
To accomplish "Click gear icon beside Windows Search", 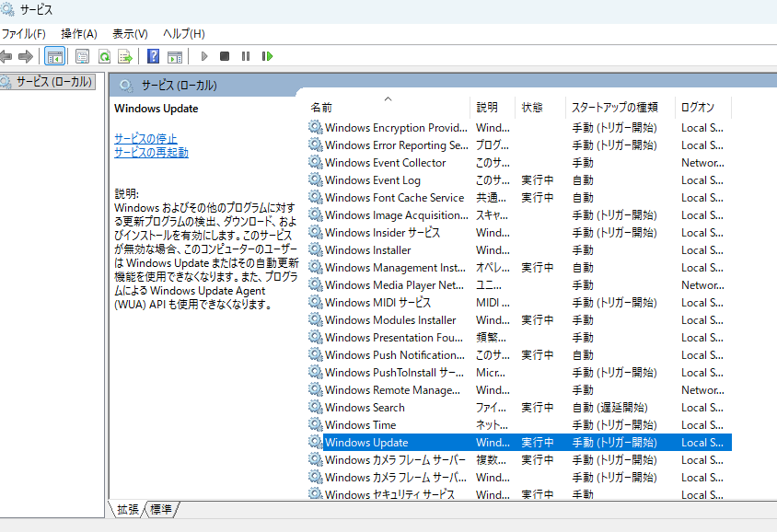I will 315,407.
